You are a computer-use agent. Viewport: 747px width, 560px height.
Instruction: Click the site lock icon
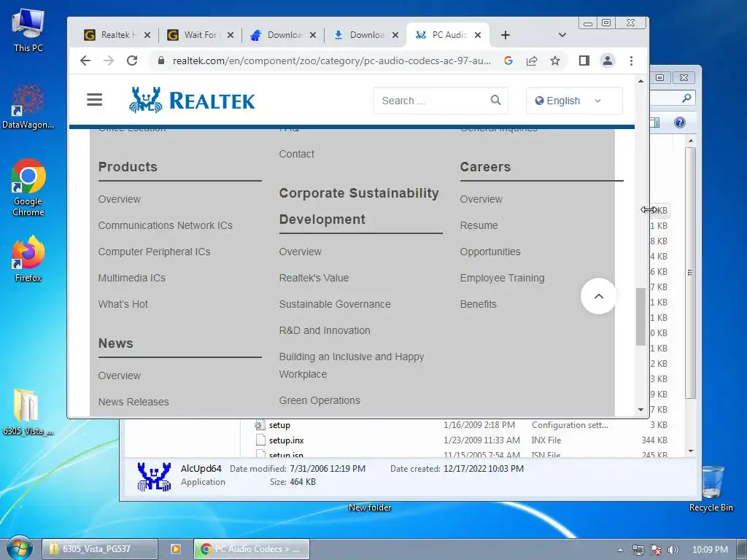(161, 61)
